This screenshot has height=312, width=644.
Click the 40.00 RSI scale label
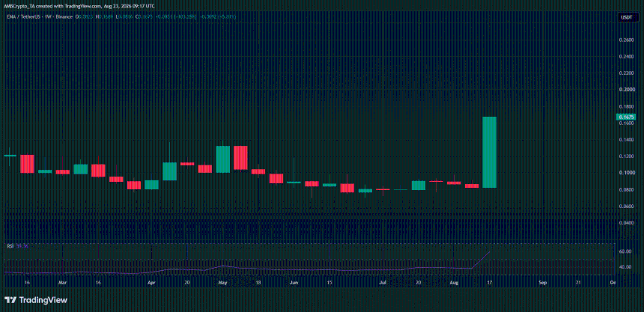click(627, 267)
